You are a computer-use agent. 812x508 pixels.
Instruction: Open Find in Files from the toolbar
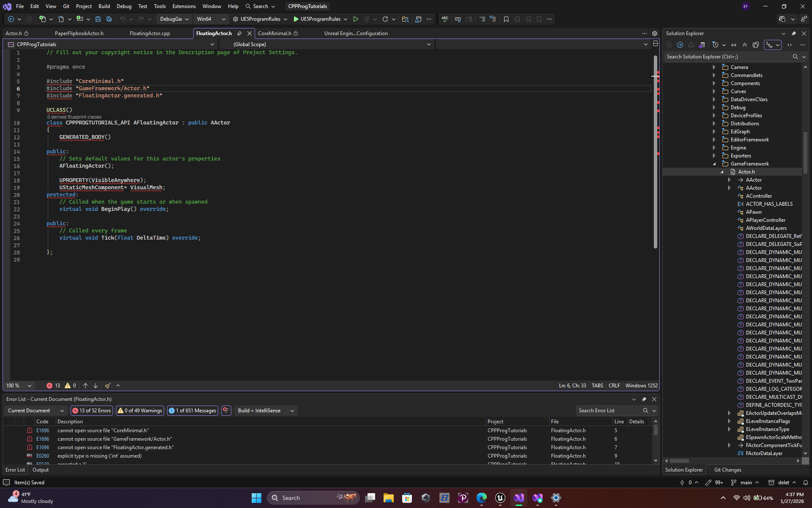[405, 19]
